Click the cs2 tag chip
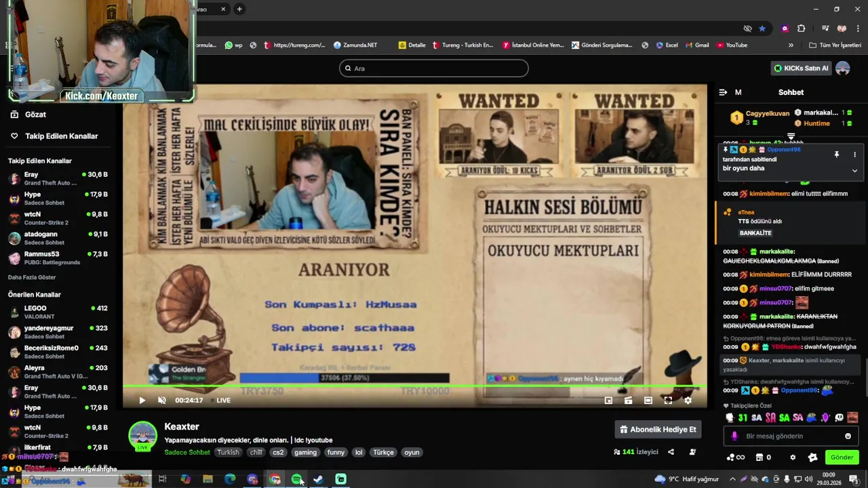Screen dimensions: 868x488 tap(278, 452)
